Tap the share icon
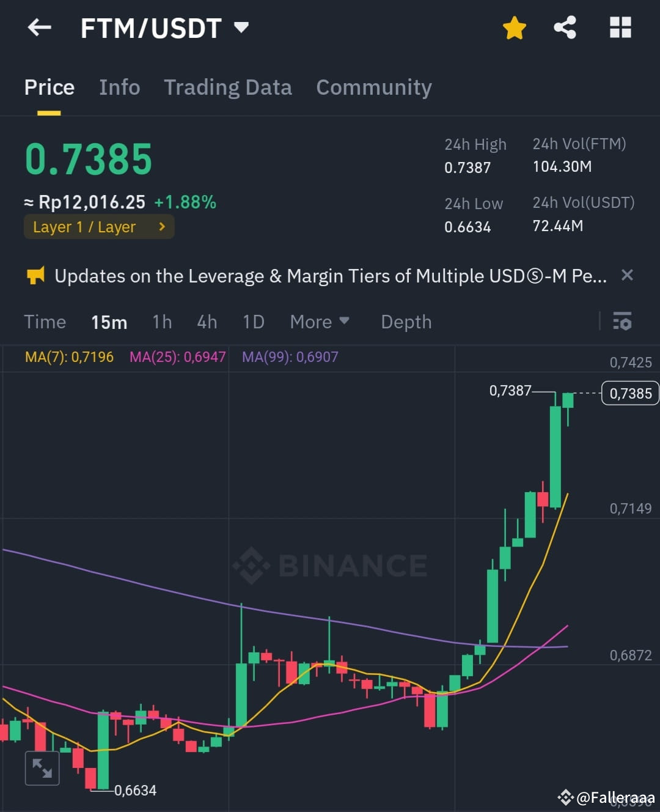The image size is (660, 812). pyautogui.click(x=565, y=28)
